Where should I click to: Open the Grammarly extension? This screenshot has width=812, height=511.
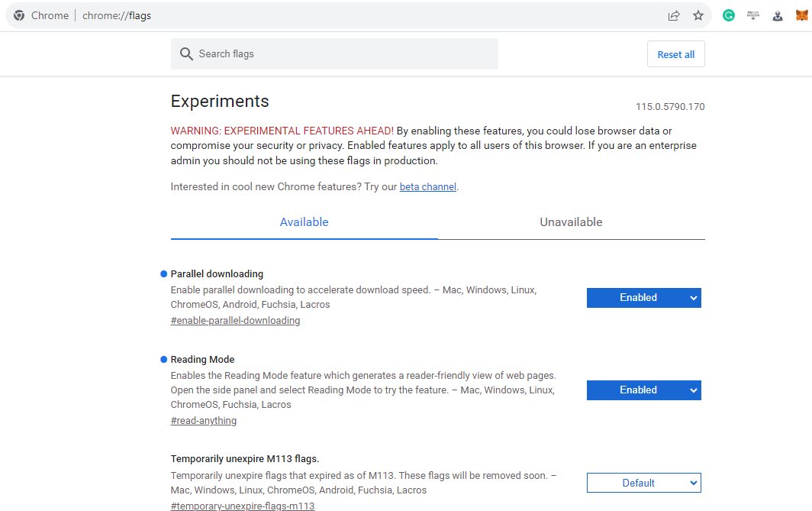(729, 15)
